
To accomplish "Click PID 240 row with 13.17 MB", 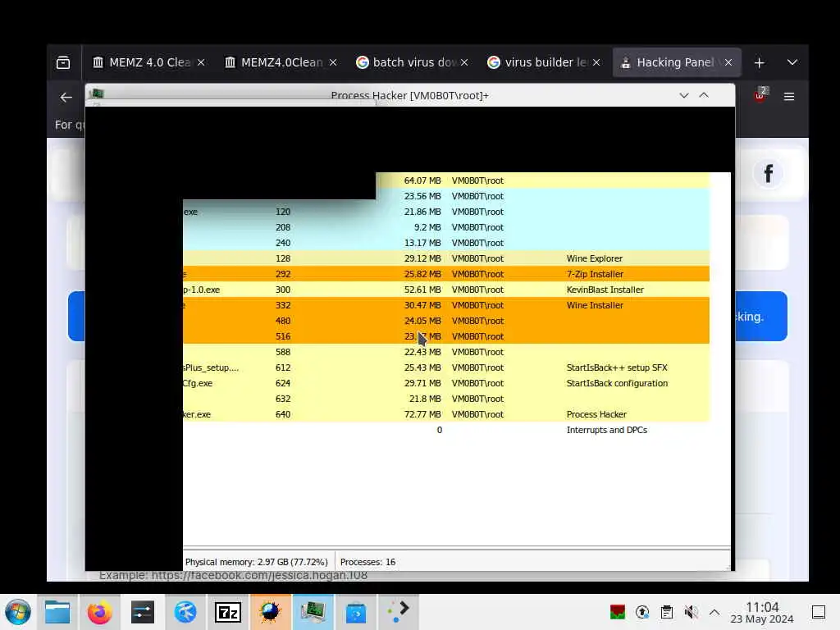I will [445, 243].
